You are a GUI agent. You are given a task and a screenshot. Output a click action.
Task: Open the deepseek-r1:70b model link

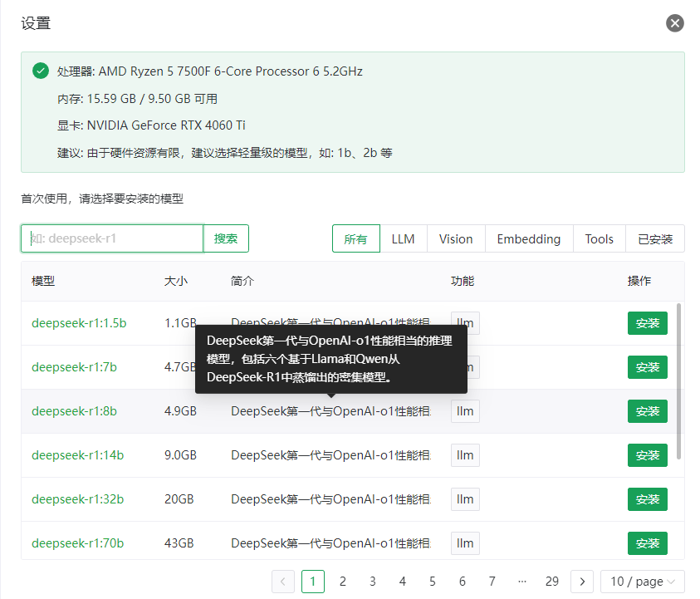coord(78,543)
